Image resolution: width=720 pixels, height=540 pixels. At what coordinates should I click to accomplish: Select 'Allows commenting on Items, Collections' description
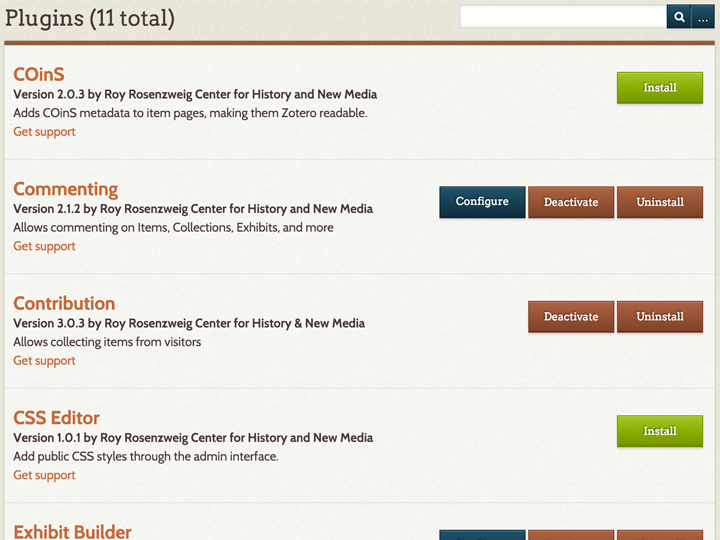[x=174, y=227]
